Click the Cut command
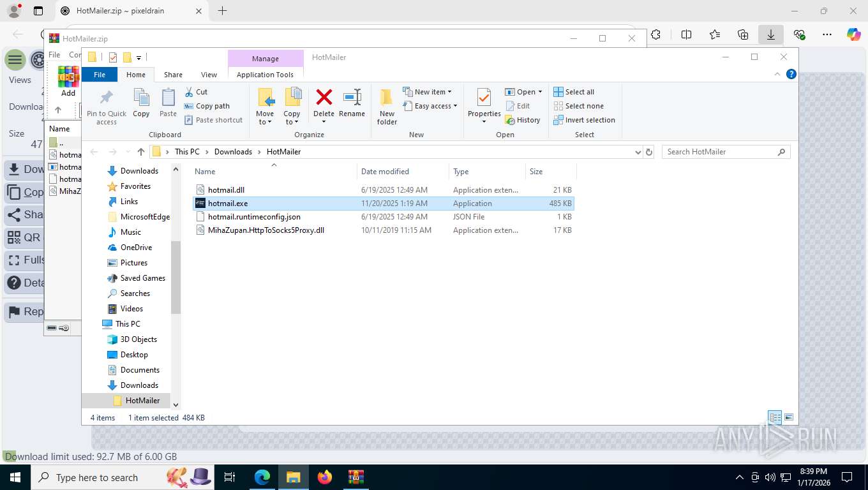Screen dimensions: 868x490 (x=197, y=92)
